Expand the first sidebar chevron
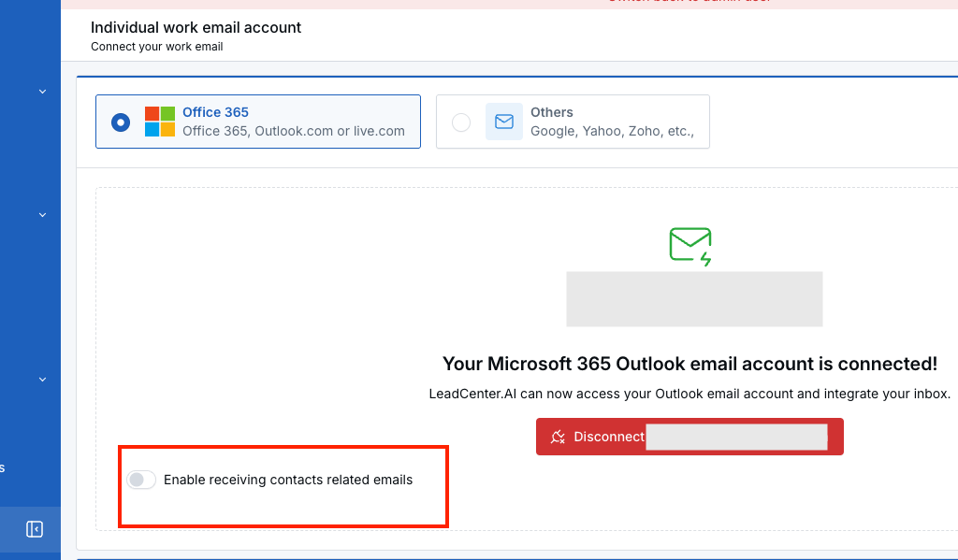The width and height of the screenshot is (958, 560). pos(43,92)
